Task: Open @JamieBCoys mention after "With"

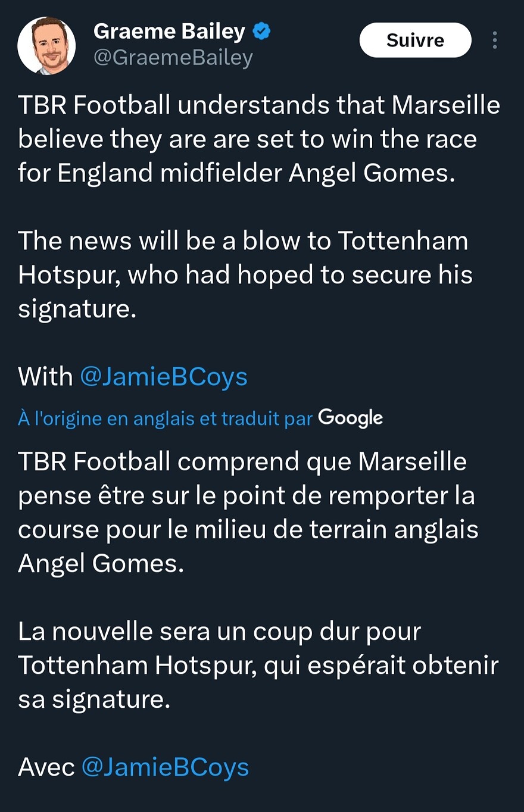Action: pos(163,377)
